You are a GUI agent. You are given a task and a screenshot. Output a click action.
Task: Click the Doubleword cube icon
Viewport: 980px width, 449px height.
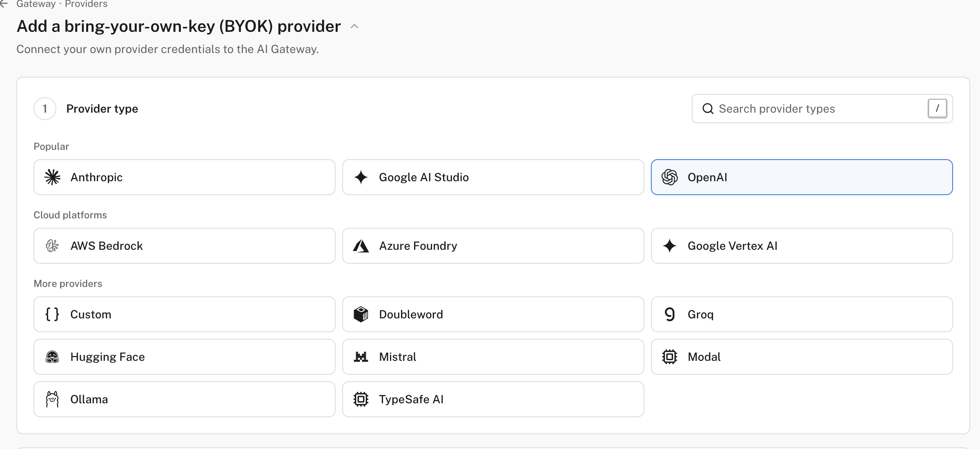pos(361,314)
